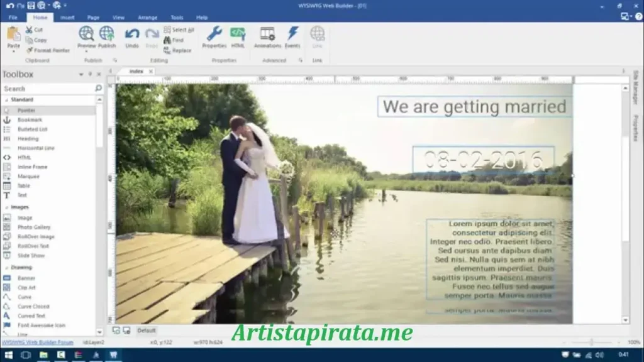644x362 pixels.
Task: Collapse the Images section of the Toolbox
Action: click(x=7, y=207)
